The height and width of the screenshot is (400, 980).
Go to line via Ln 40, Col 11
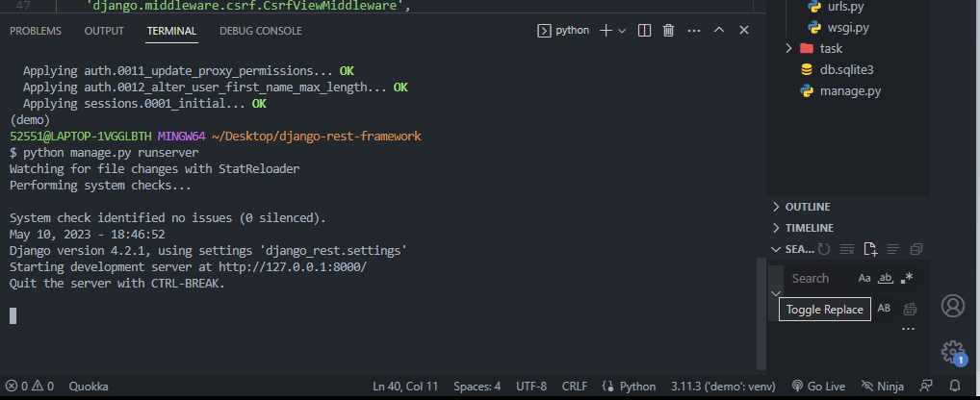(x=405, y=387)
